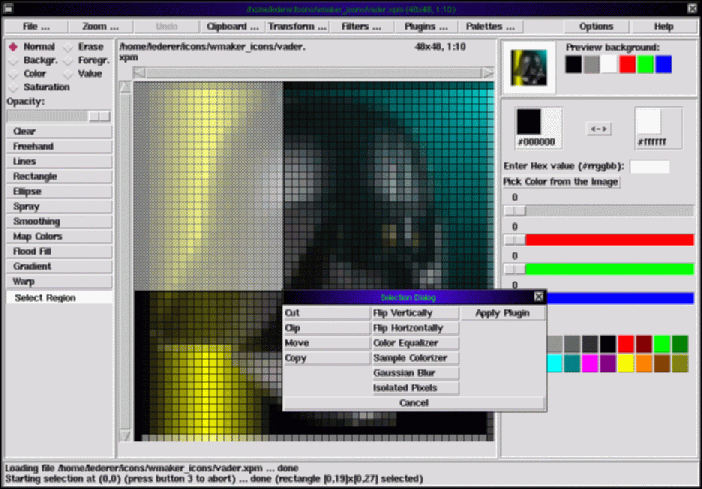The width and height of the screenshot is (702, 489).
Task: Click Copy in the Selection Dialog
Action: (x=327, y=358)
